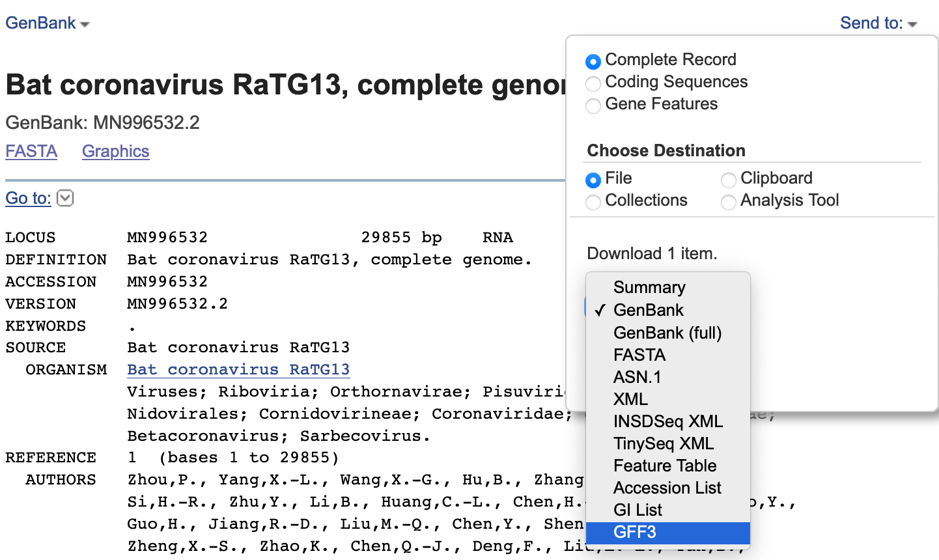Click the ORGANISM field label
939x560 pixels.
[66, 369]
